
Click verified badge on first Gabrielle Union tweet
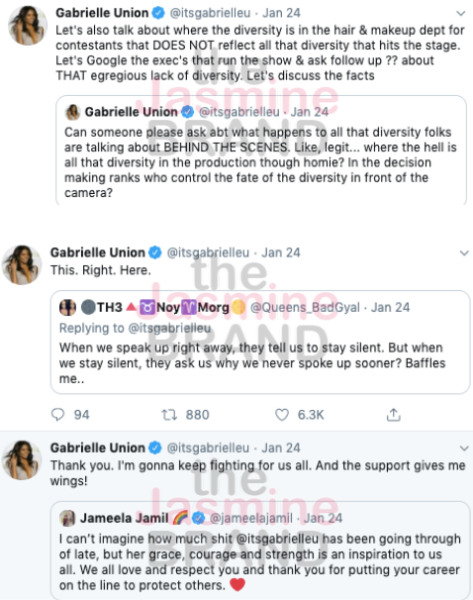pyautogui.click(x=158, y=13)
